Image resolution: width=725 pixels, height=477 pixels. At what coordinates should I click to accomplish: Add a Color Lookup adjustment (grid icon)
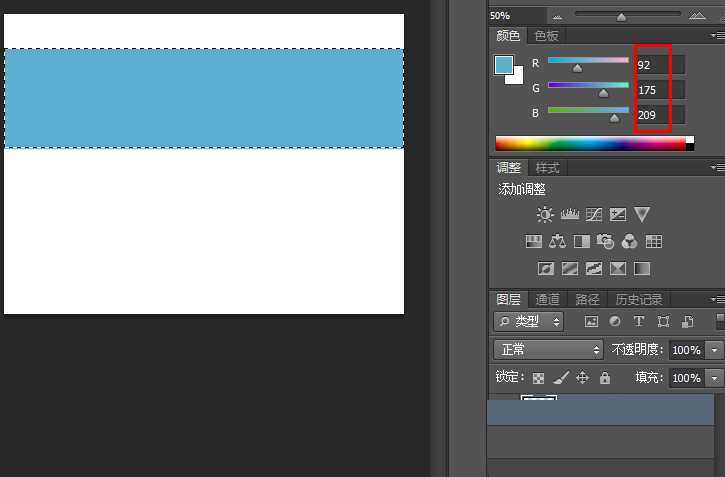[654, 241]
